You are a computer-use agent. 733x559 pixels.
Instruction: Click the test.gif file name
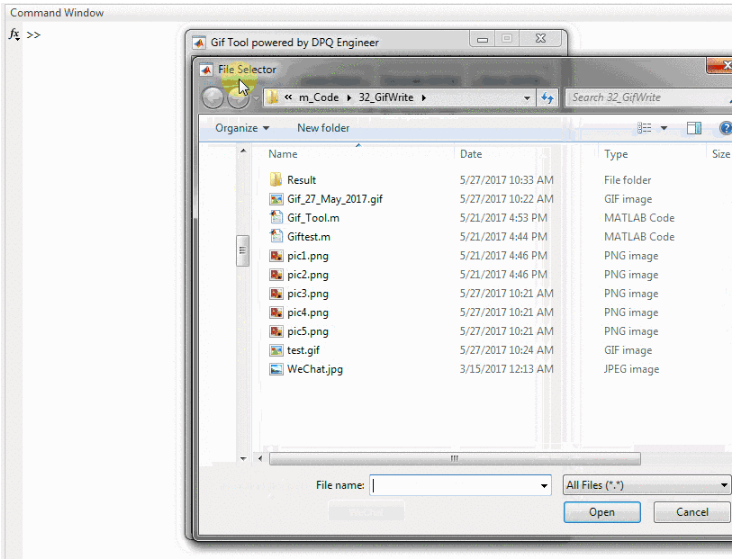(x=303, y=350)
